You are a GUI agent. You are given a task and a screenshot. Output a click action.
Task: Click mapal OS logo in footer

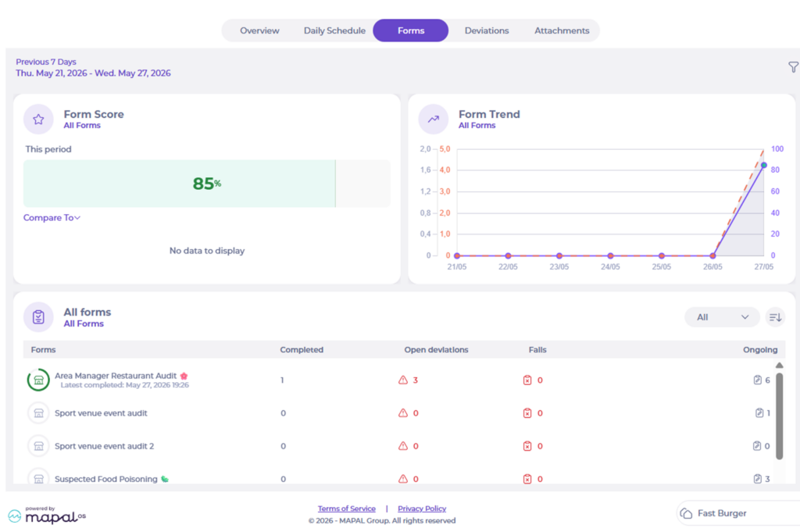(47, 516)
